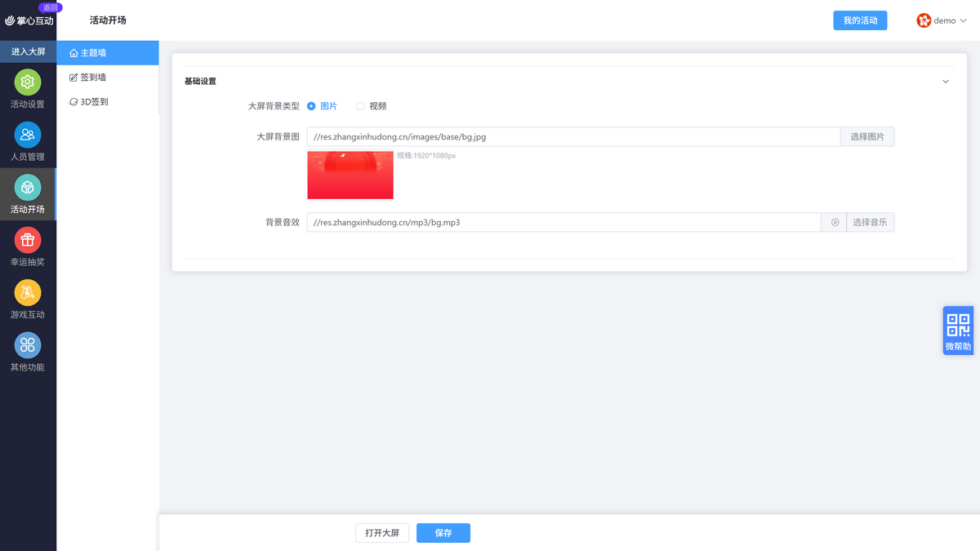The image size is (980, 551).
Task: Open the 微帮助 QR code widget
Action: tap(958, 331)
